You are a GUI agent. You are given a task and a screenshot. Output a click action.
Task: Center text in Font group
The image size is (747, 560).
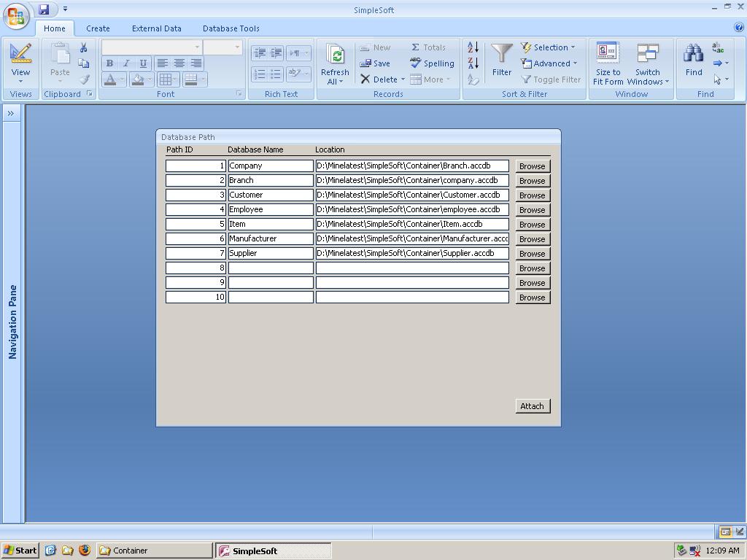click(x=179, y=63)
